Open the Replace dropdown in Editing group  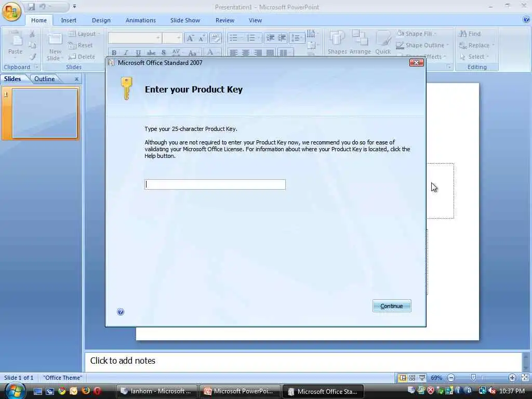476,45
